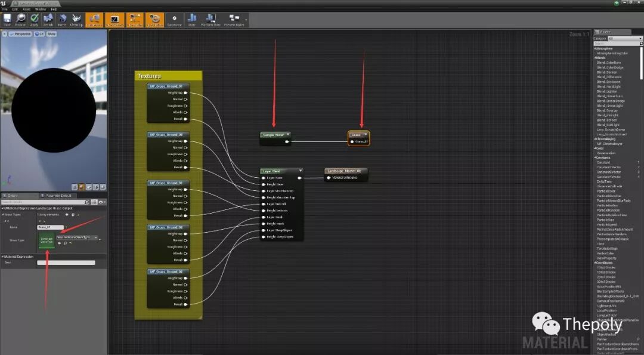Viewport: 644px width, 355px height.
Task: Select the sphere preview mesh icon
Action: [82, 187]
